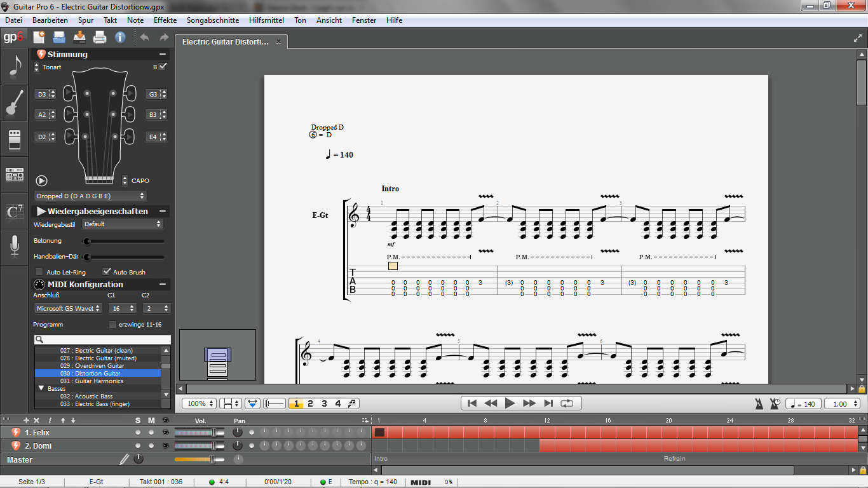
Task: Enable the Auto Let-Ring checkbox
Action: tap(39, 272)
